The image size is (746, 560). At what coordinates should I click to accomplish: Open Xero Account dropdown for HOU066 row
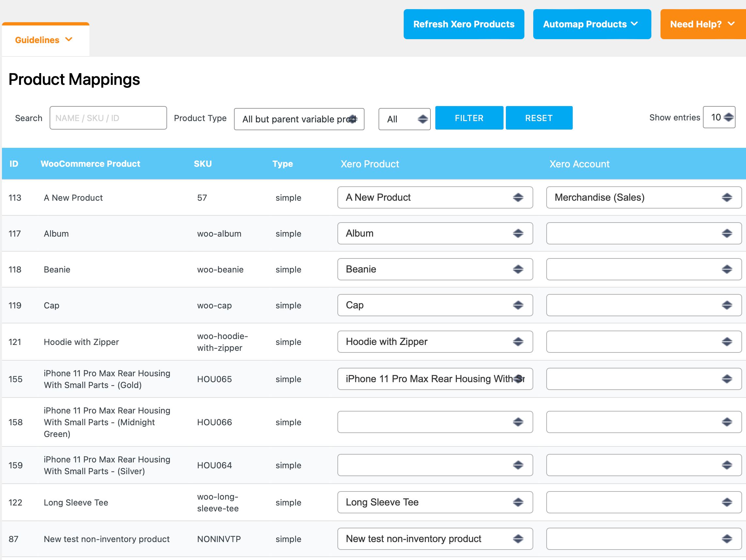click(x=644, y=422)
